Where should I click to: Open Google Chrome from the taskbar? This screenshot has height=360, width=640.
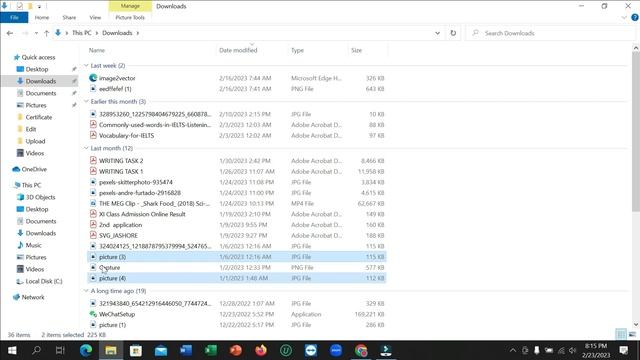coord(361,350)
